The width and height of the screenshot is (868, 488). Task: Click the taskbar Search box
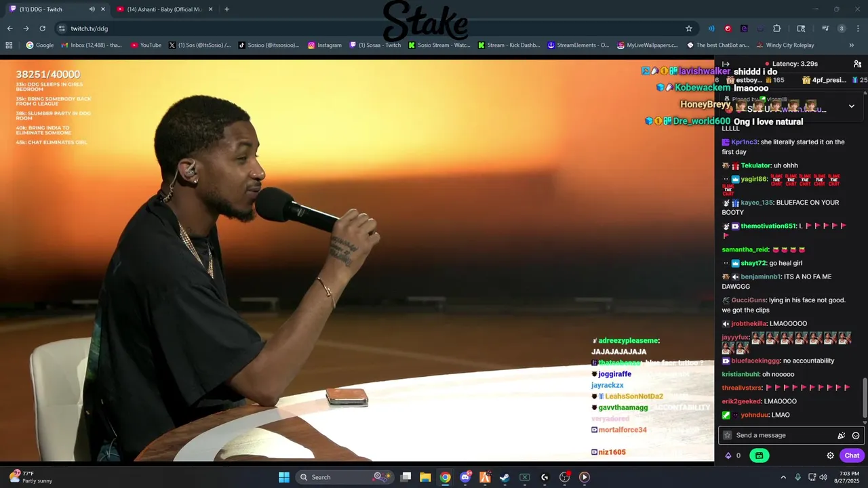pos(344,477)
